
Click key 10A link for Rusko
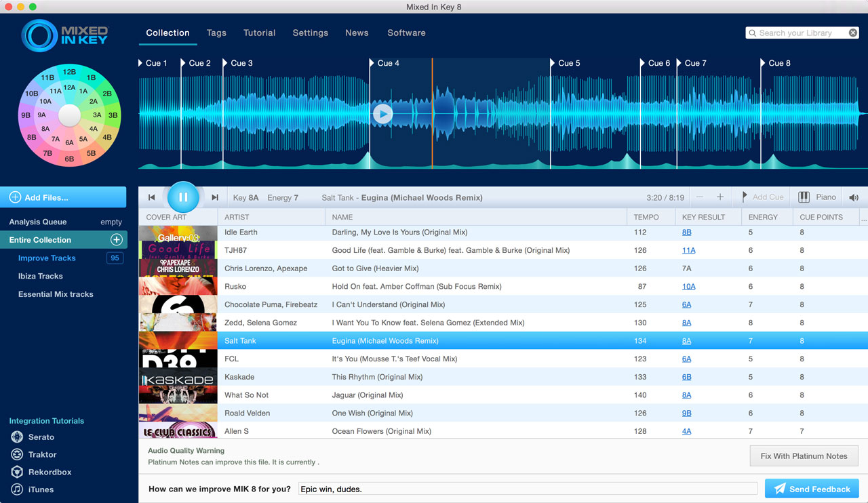(689, 287)
